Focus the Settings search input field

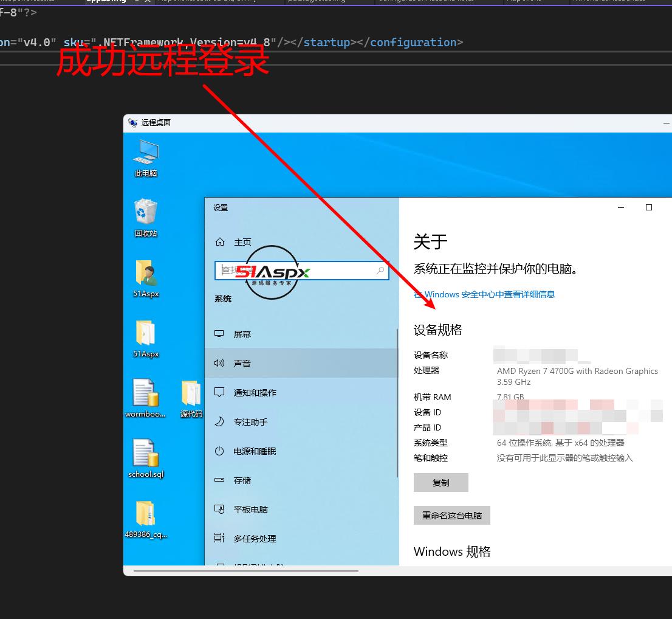pyautogui.click(x=301, y=271)
